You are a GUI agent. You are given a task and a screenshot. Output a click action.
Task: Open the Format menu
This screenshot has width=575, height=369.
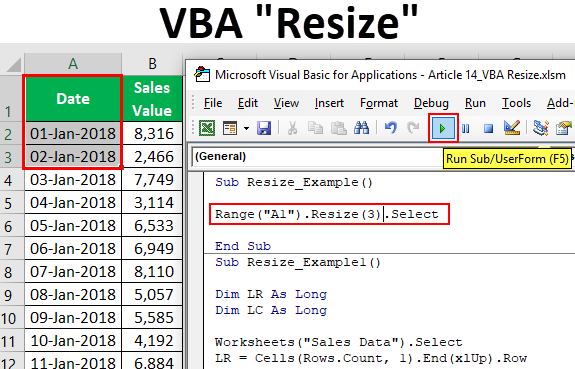(379, 103)
